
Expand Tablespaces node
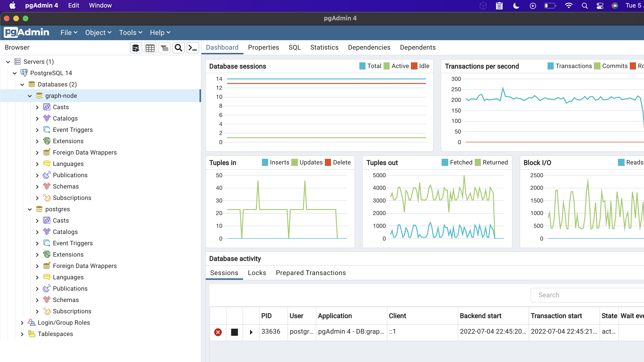(x=22, y=334)
